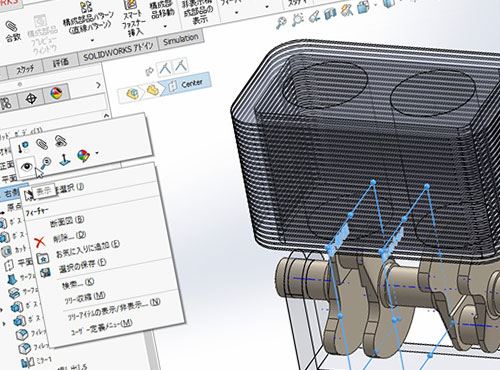The height and width of the screenshot is (370, 500).
Task: Select the Center plane breadcrumb item
Action: click(187, 84)
